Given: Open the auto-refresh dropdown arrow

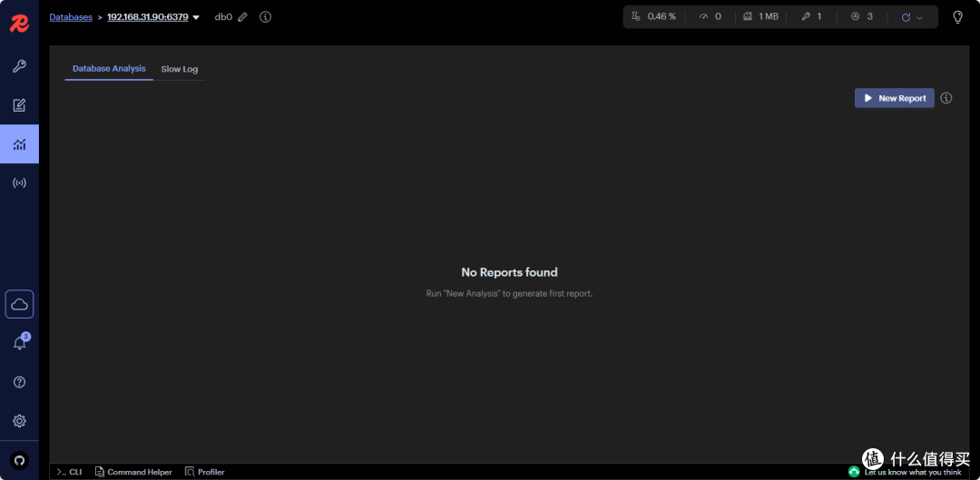Looking at the screenshot, I should [x=919, y=17].
